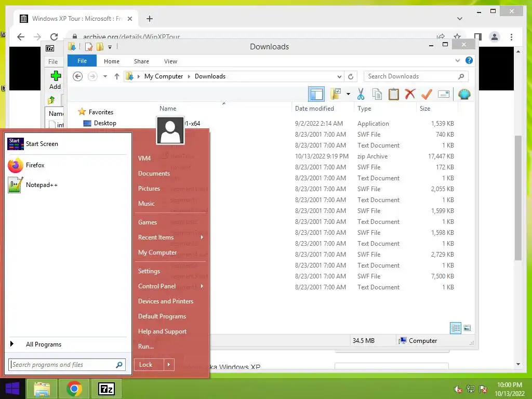
Task: Open Chrome three-dot menu
Action: point(511,37)
